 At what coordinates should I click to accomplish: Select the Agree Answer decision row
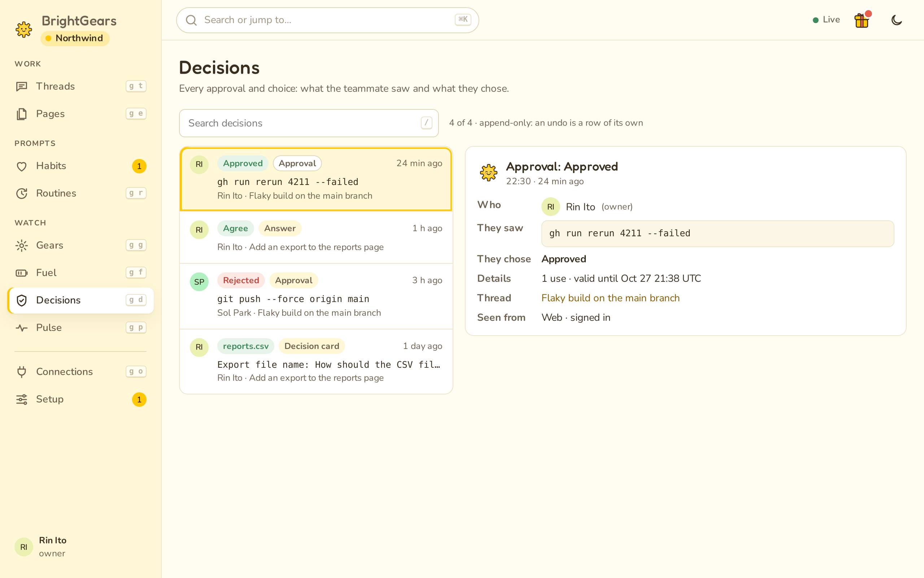[316, 237]
